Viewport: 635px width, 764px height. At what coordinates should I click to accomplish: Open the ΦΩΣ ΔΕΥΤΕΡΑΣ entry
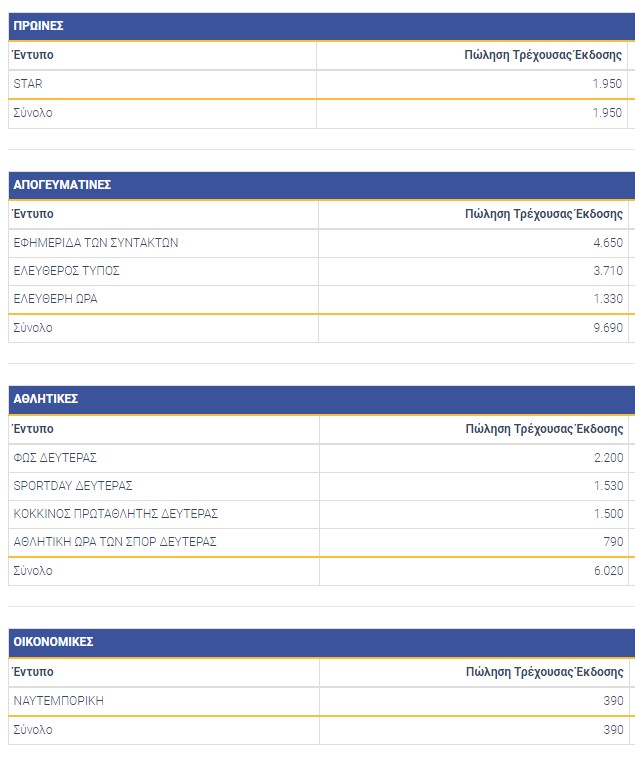pyautogui.click(x=55, y=458)
